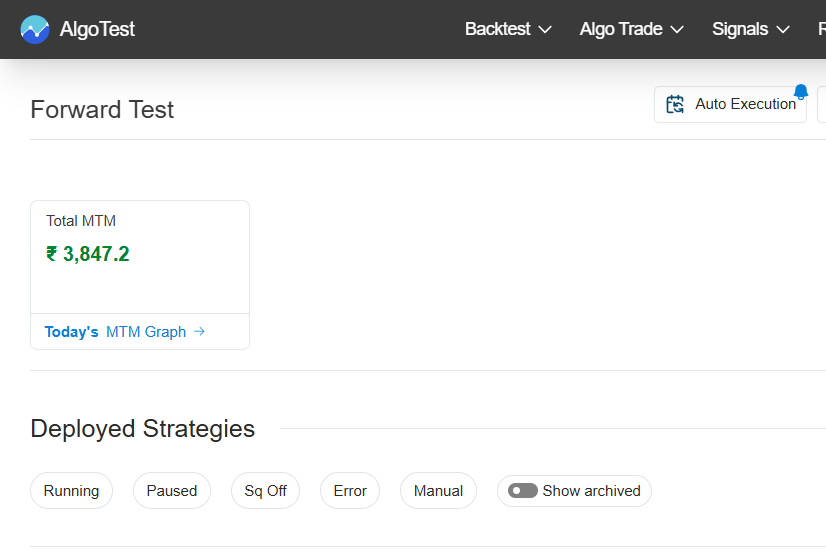Image resolution: width=826 pixels, height=554 pixels.
Task: Click the Total MTM card title
Action: (x=81, y=221)
